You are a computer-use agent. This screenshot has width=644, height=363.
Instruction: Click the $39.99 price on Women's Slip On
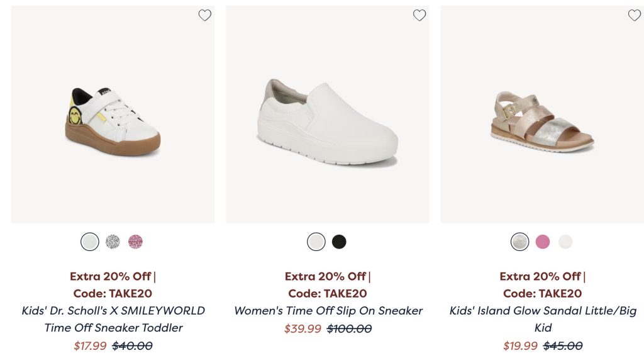click(x=303, y=329)
